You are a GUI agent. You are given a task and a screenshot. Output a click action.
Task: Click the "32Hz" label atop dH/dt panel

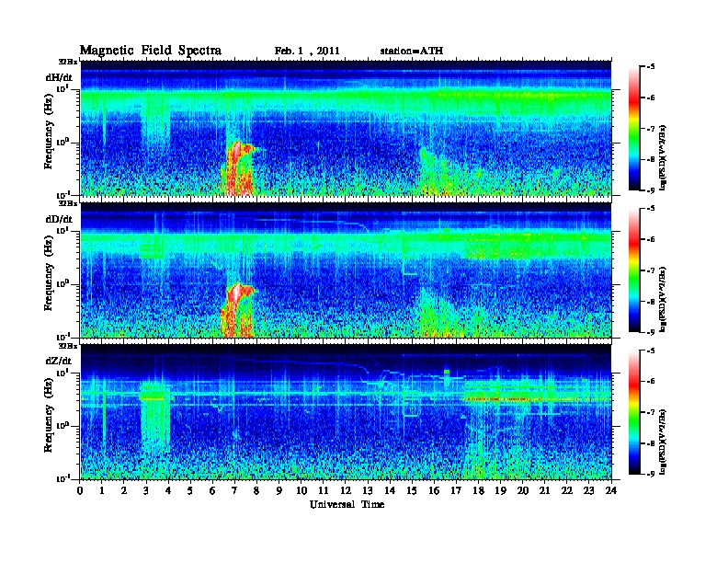pos(68,62)
